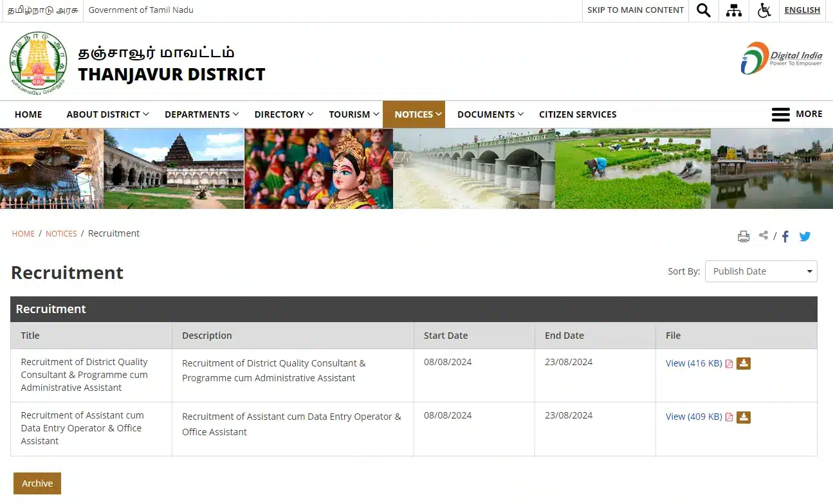Click NOTICES in the breadcrumb

(61, 233)
